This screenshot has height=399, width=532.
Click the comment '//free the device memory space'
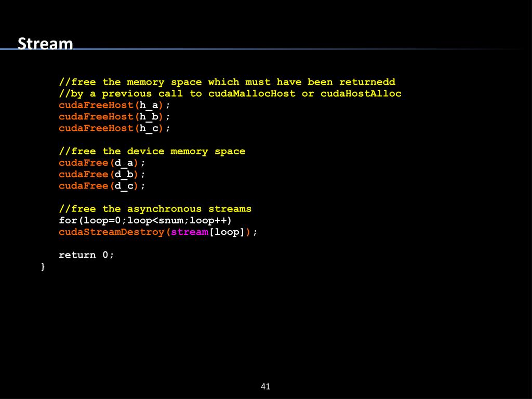(152, 151)
